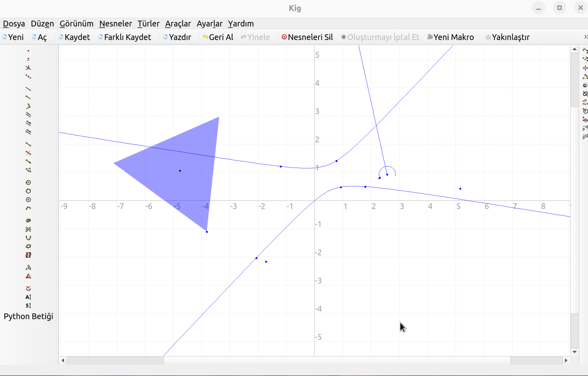The height and width of the screenshot is (376, 588).
Task: Select the angle bisector tool
Action: pos(28,276)
